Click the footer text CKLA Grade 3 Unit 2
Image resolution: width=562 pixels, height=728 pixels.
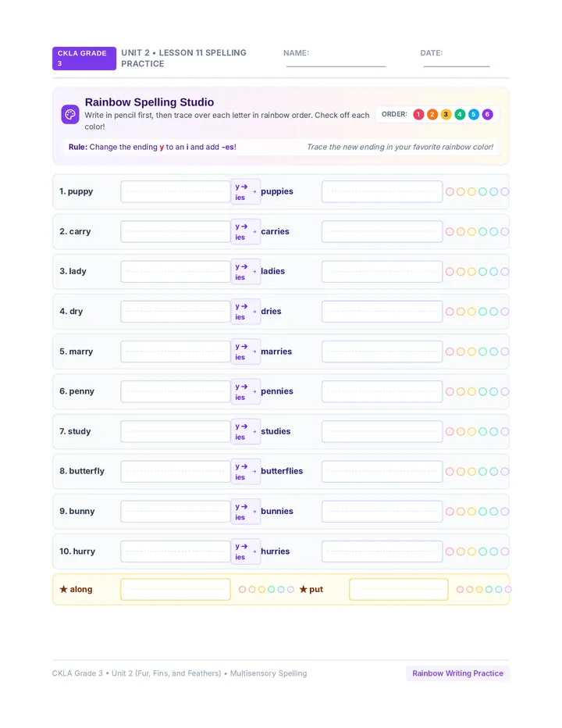(x=179, y=673)
